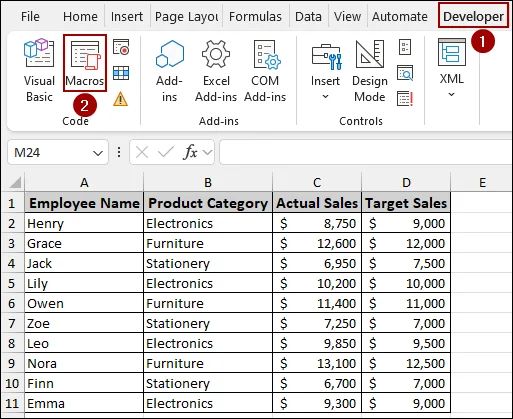513x419 pixels.
Task: Open Macro Security warning icon
Action: click(x=120, y=99)
